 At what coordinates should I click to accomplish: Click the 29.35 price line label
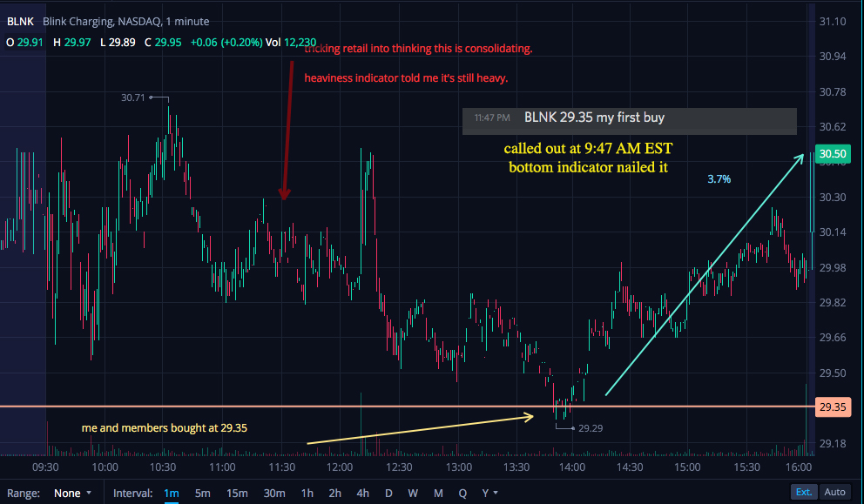[x=833, y=407]
